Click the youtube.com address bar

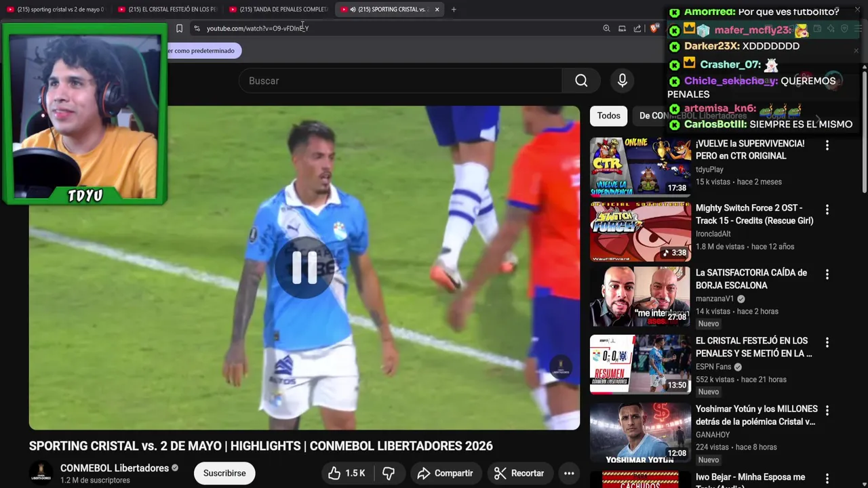click(x=400, y=28)
